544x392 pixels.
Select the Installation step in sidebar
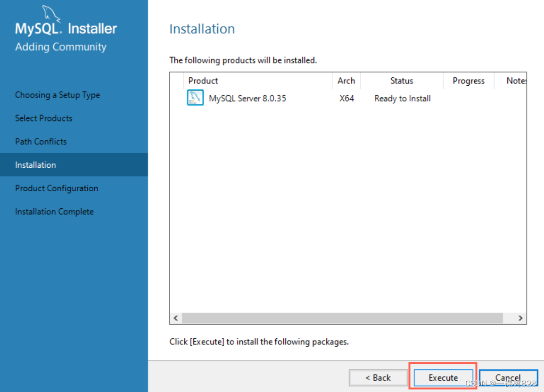coord(74,165)
